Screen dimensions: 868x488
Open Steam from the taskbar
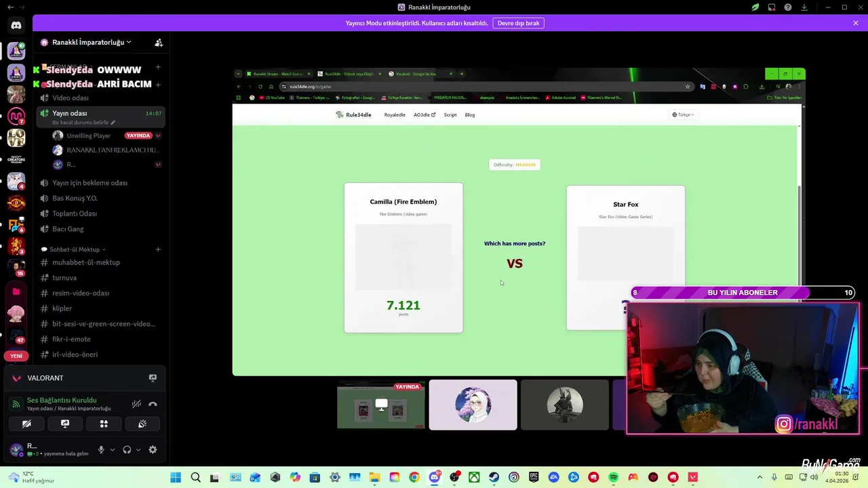[494, 478]
